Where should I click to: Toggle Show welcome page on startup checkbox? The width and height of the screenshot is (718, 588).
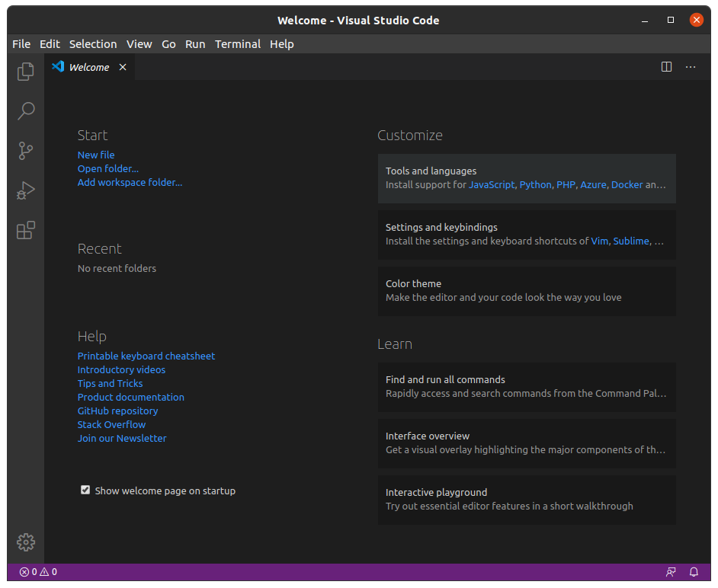(x=85, y=490)
